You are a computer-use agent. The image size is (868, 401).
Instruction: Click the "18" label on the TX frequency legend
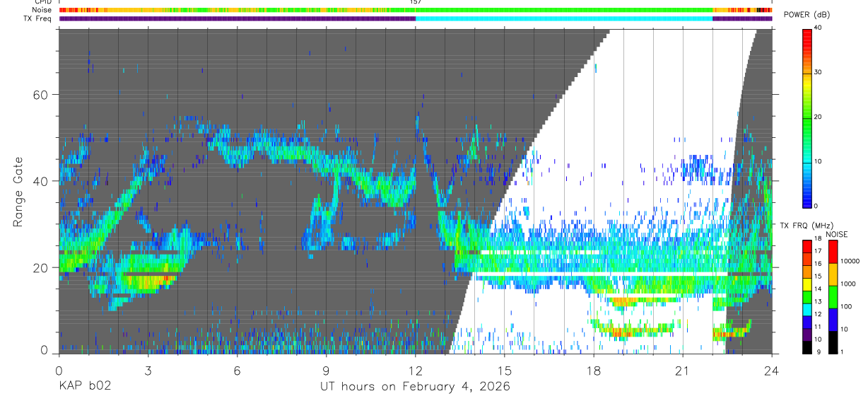(x=818, y=240)
